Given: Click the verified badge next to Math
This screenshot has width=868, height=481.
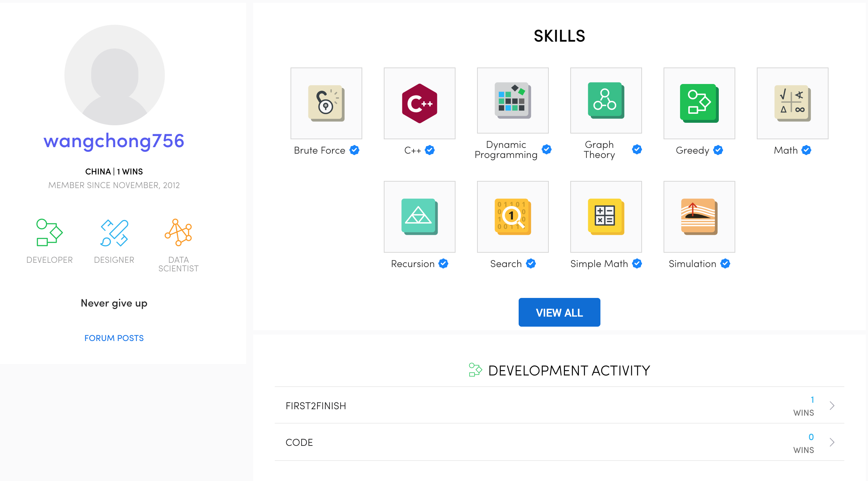Looking at the screenshot, I should tap(806, 150).
